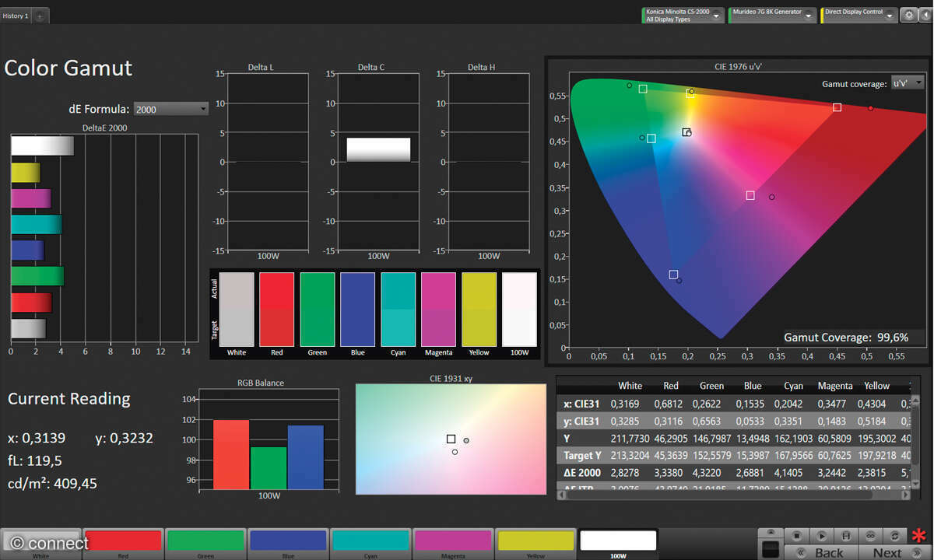This screenshot has width=934, height=560.
Task: Click the Blue actual/target comparison swatch
Action: pyautogui.click(x=358, y=309)
